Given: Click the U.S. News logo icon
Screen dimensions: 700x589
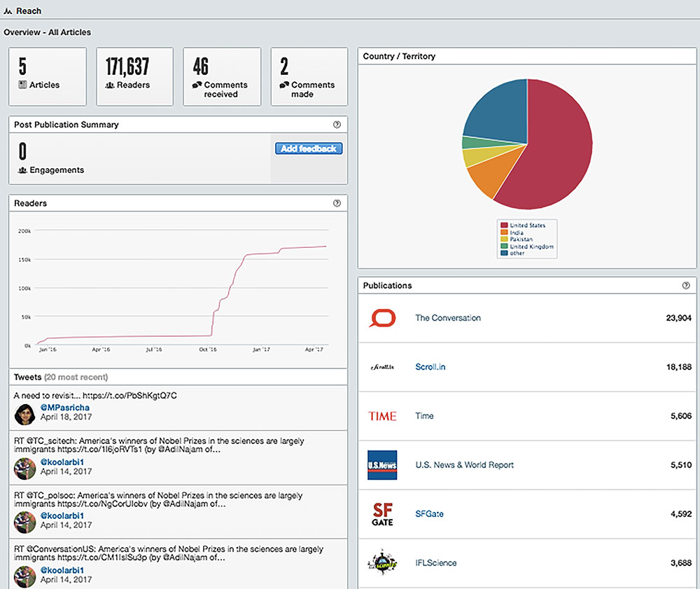Looking at the screenshot, I should tap(382, 465).
